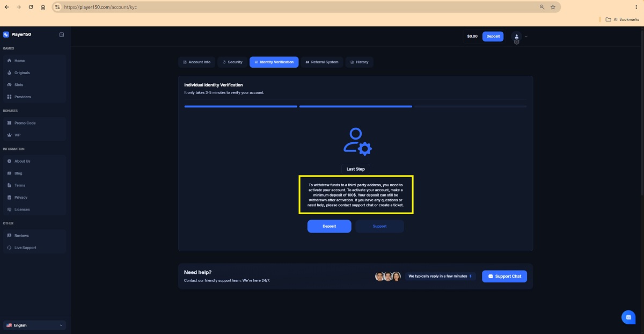The image size is (644, 334).
Task: Click the browser reload icon
Action: [x=31, y=7]
